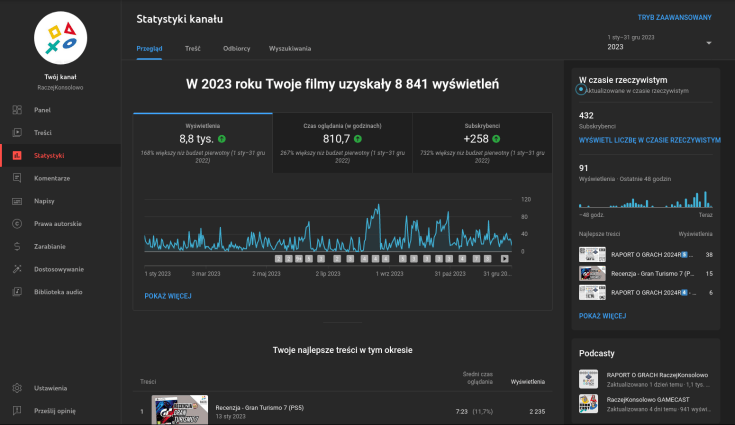Click the Treści content icon
The image size is (735, 425).
tap(17, 132)
